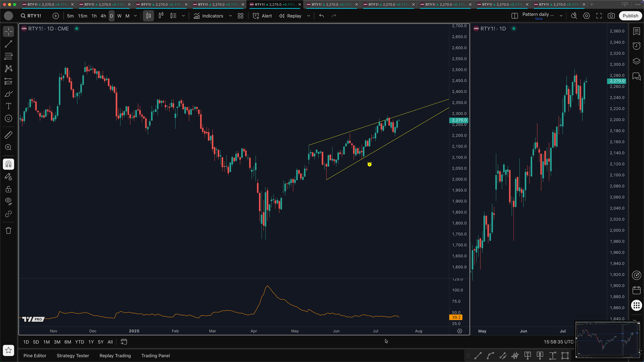The image size is (644, 362).
Task: Open the pattern drawing tools
Action: coord(9,69)
